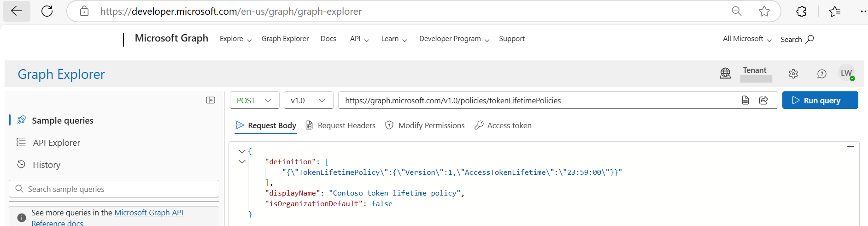Collapse the root JSON object chevron
The height and width of the screenshot is (226, 868).
(x=242, y=151)
